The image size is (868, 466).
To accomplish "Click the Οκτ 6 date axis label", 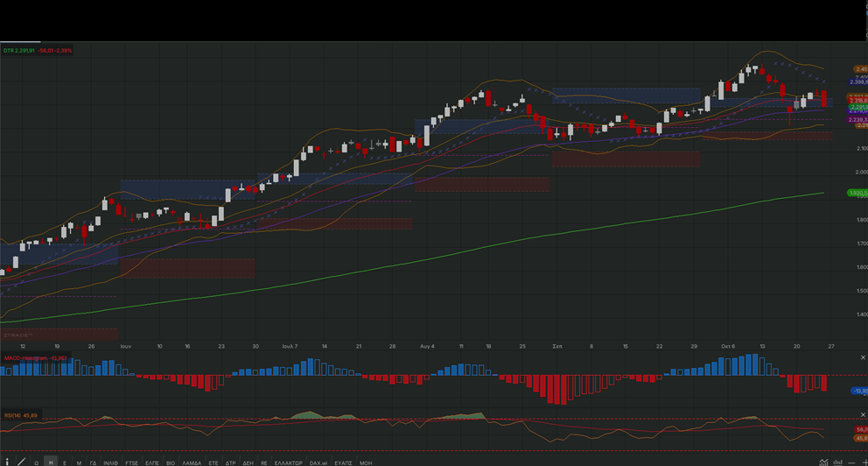I will point(728,346).
